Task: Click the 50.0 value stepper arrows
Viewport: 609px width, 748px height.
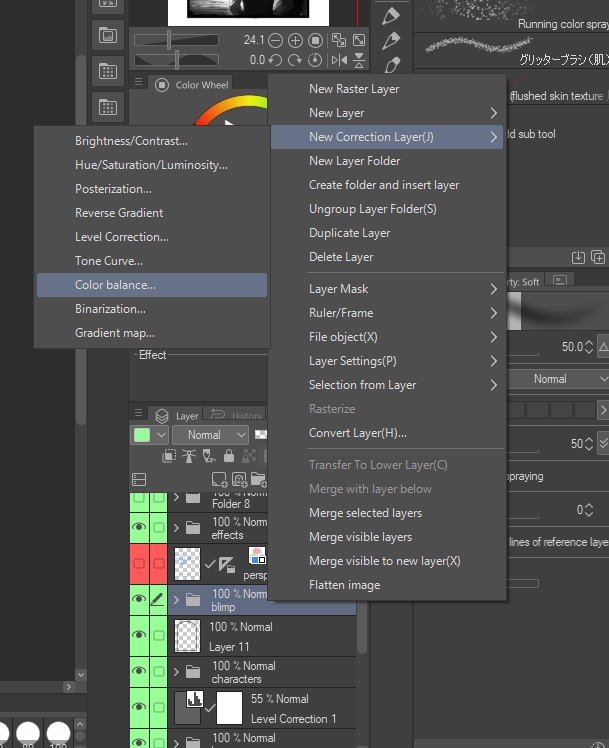Action: pos(588,347)
